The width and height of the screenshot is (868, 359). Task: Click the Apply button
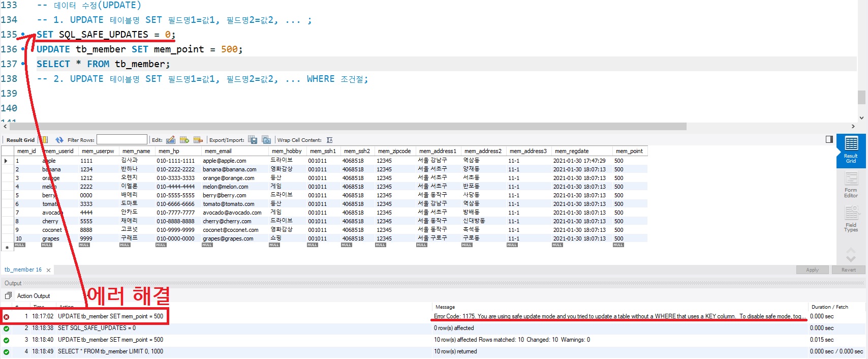tap(812, 270)
